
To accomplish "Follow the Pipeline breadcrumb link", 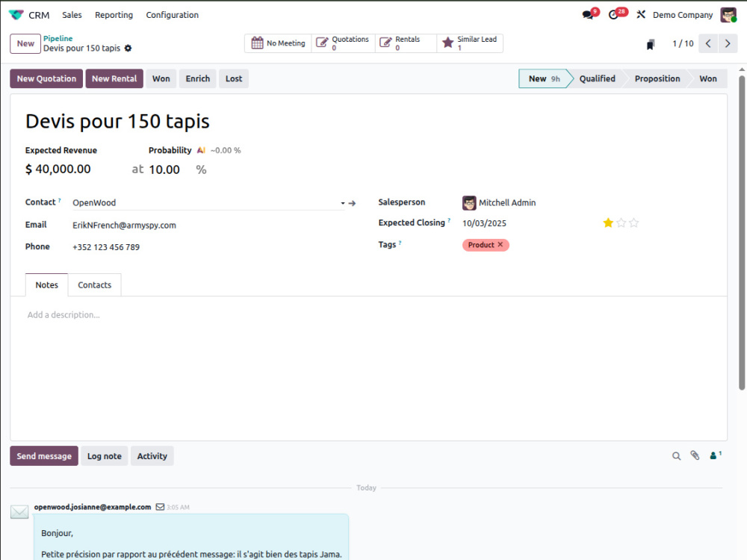I will point(58,38).
